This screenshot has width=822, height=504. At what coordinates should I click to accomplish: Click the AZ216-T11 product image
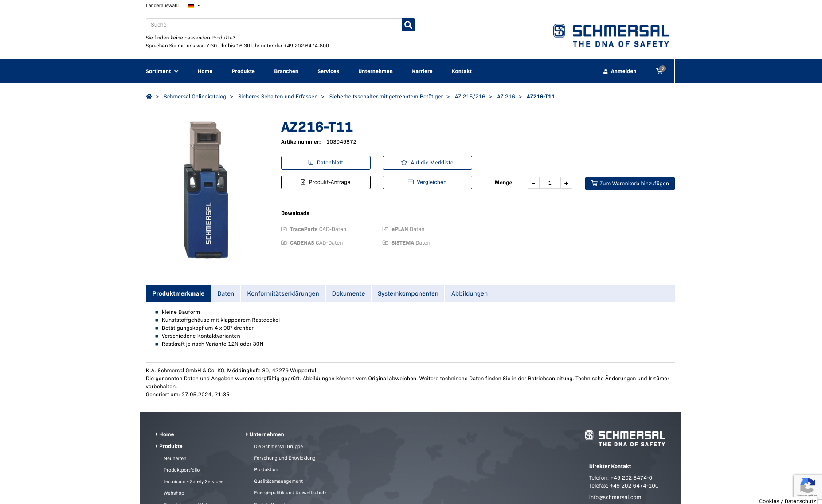(206, 190)
